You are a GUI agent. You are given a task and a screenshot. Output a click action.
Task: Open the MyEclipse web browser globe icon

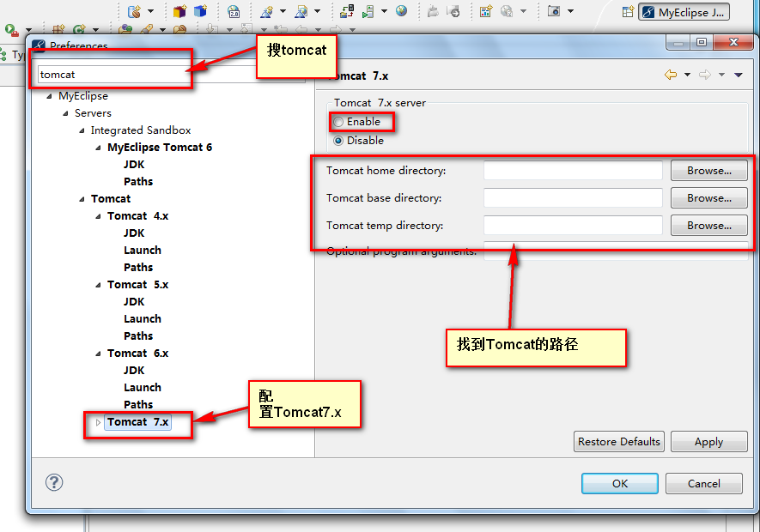point(401,10)
